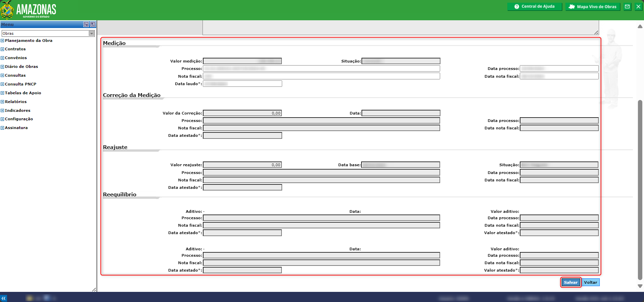Click the double-chevron icon in the bottom bar

point(4,298)
